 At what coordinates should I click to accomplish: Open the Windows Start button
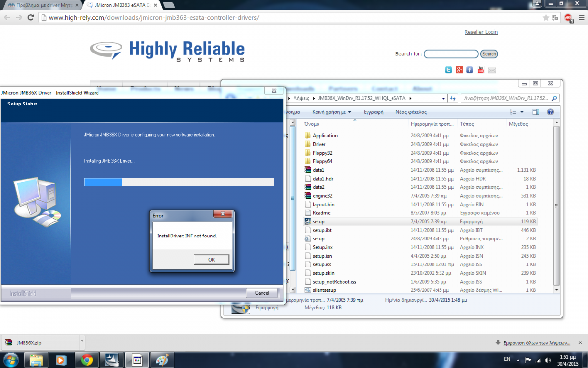click(11, 360)
